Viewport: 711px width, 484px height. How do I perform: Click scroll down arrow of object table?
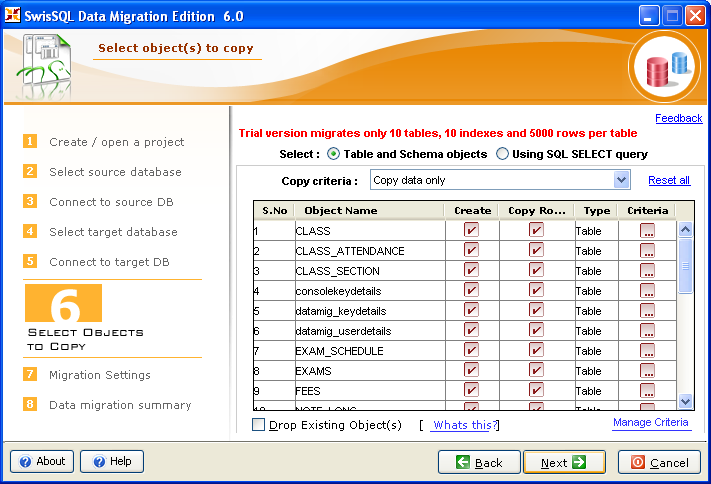pos(685,401)
